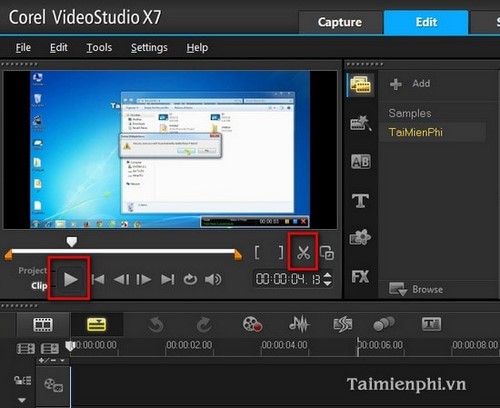Click the timecode field 00:00:04.13

(x=288, y=279)
